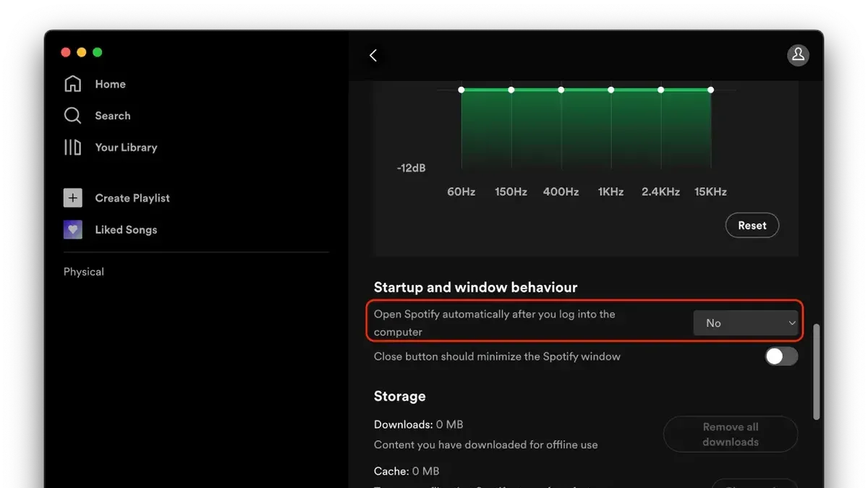Click the Home house icon
Viewport: 868px width, 488px height.
[x=73, y=84]
